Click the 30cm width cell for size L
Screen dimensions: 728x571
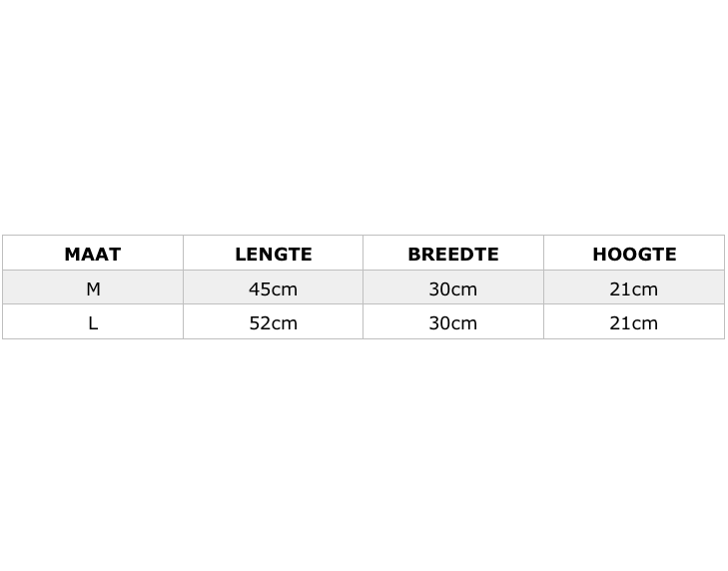pyautogui.click(x=452, y=322)
